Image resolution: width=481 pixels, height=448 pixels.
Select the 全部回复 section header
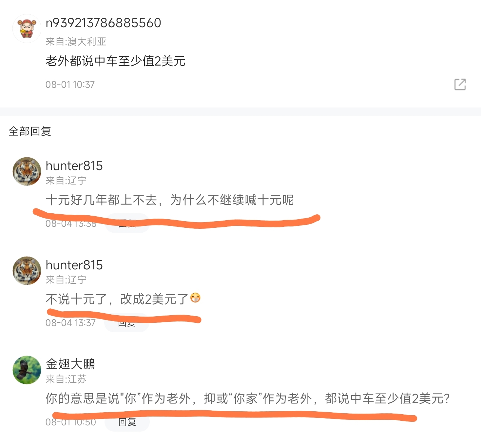pyautogui.click(x=30, y=131)
